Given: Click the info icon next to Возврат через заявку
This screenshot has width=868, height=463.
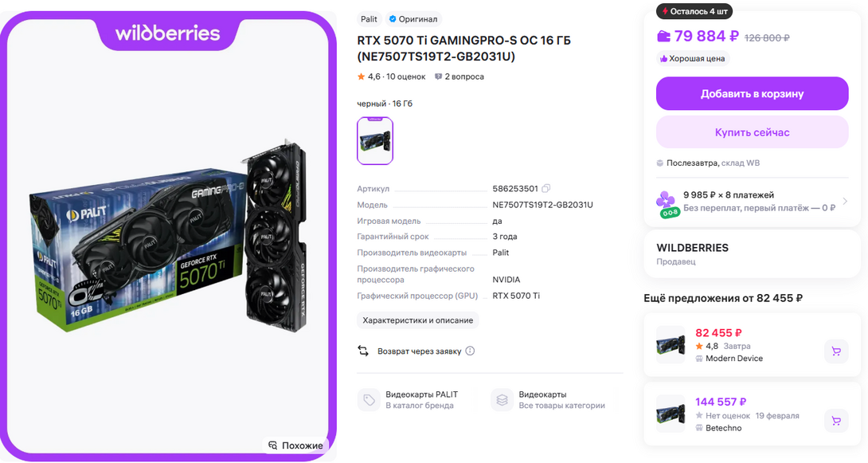Looking at the screenshot, I should pos(470,351).
